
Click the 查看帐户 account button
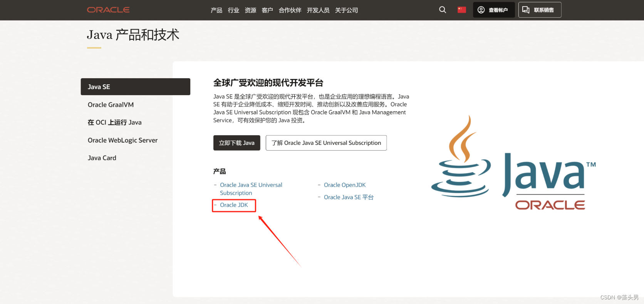494,10
